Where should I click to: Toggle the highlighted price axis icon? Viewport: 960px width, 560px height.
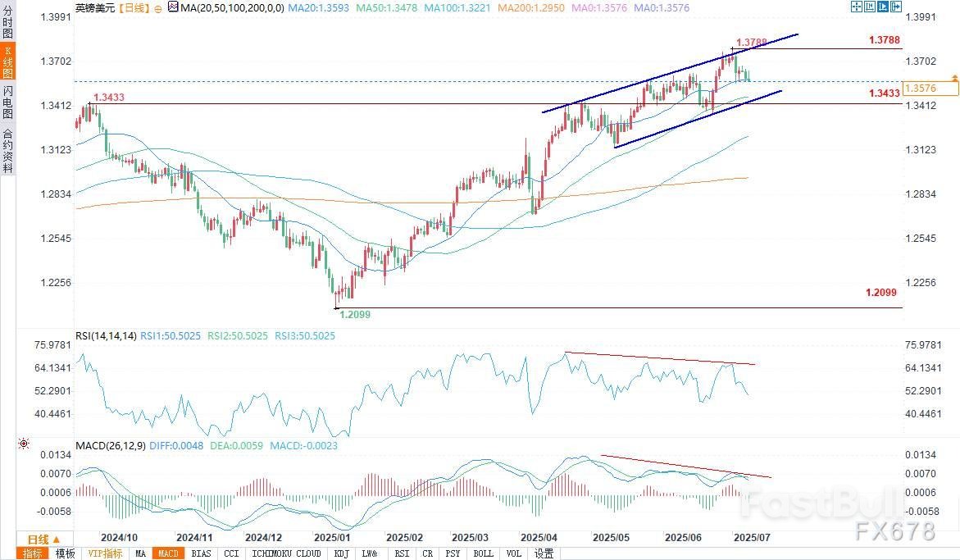point(882,7)
